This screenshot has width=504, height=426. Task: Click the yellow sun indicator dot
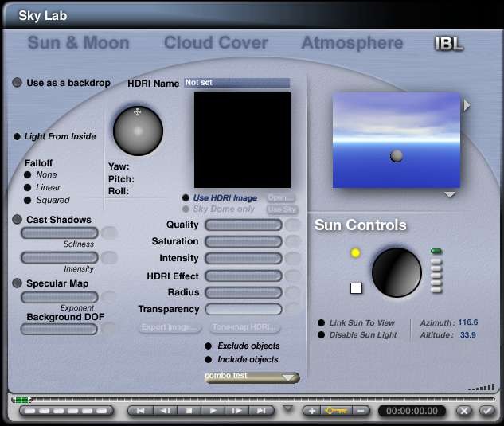pos(355,253)
